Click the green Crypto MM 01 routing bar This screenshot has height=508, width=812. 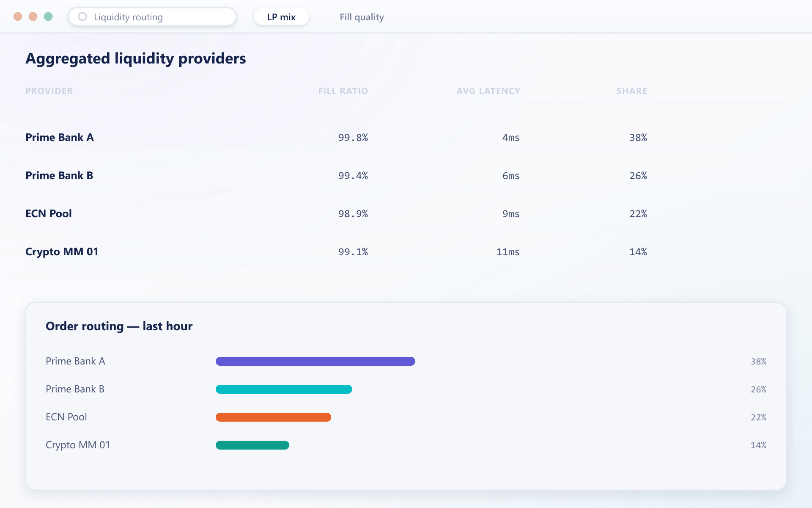[252, 445]
